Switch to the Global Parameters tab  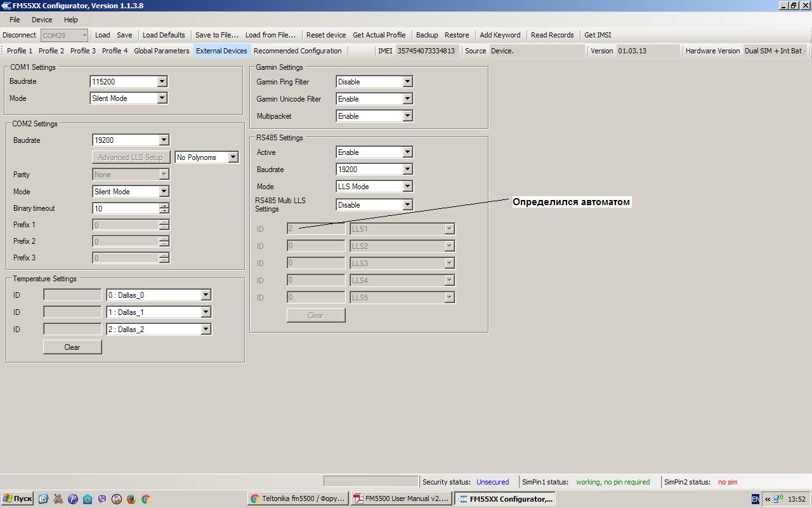(161, 51)
